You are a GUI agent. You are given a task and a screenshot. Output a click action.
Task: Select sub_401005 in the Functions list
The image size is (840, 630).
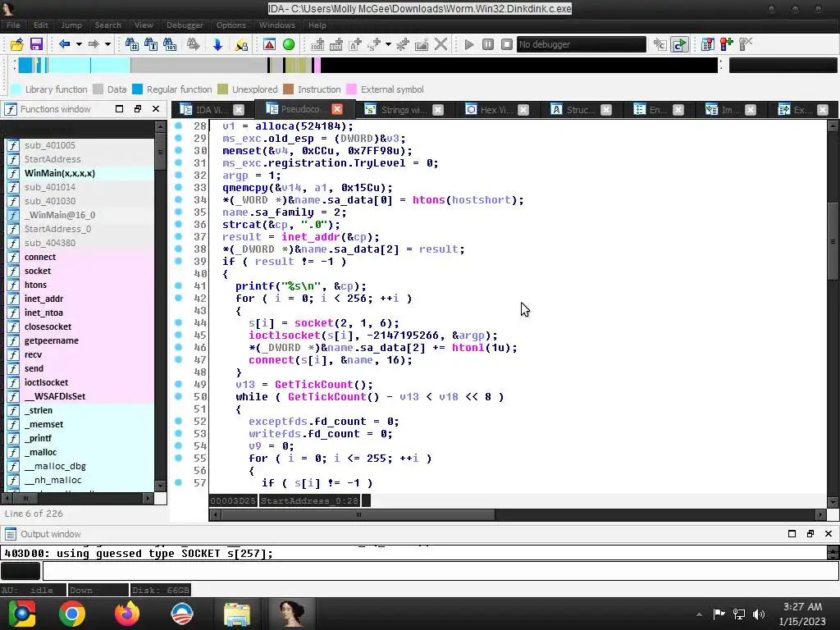pos(50,145)
